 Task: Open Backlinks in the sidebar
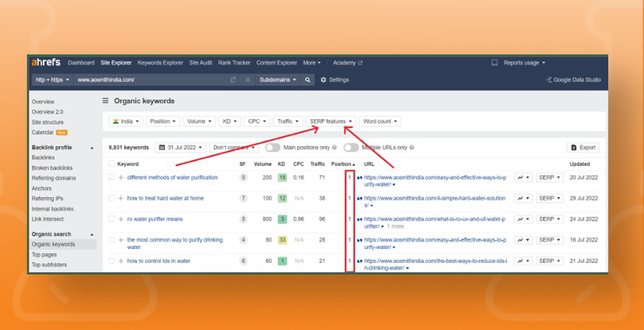(43, 158)
